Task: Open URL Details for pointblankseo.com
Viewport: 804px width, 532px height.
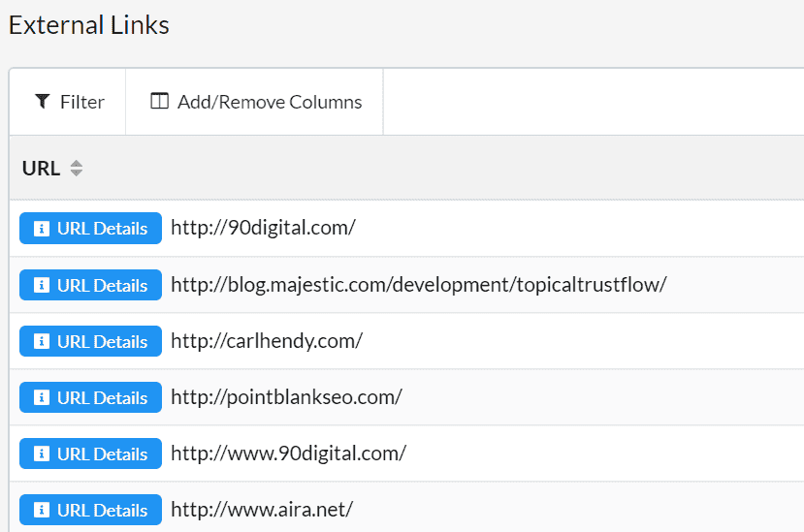Action: (x=91, y=397)
